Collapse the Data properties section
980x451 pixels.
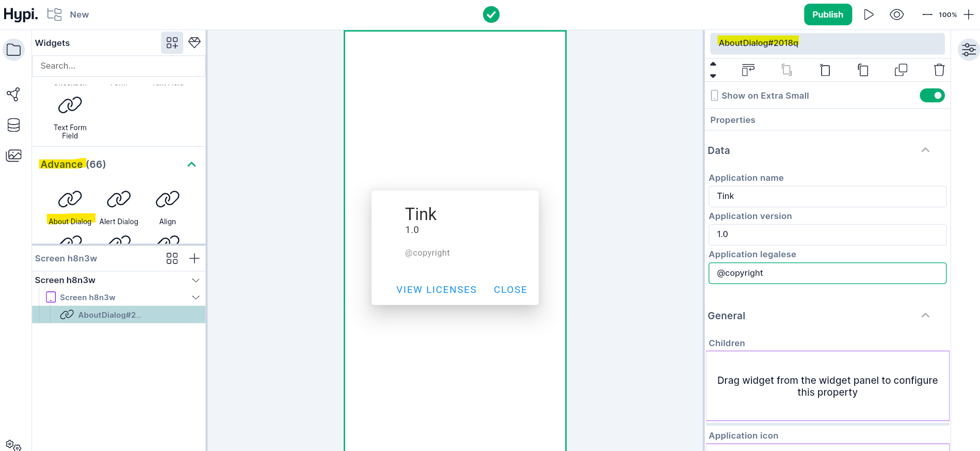[925, 150]
